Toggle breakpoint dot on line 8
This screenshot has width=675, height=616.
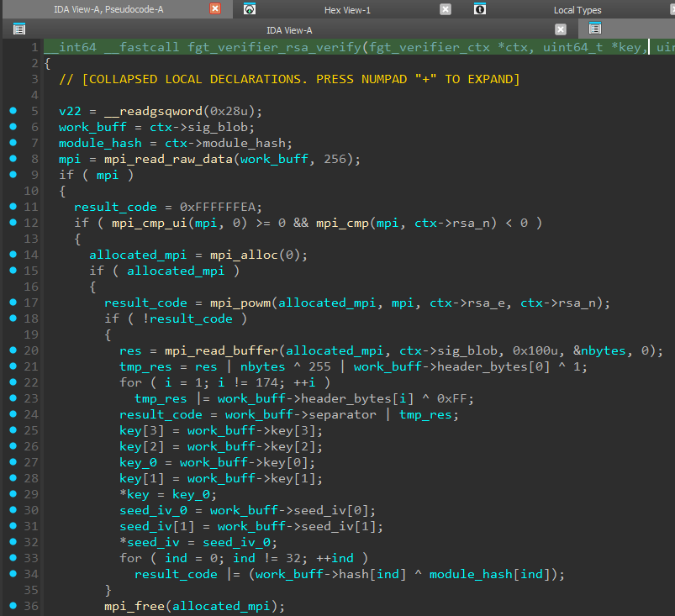click(x=13, y=159)
